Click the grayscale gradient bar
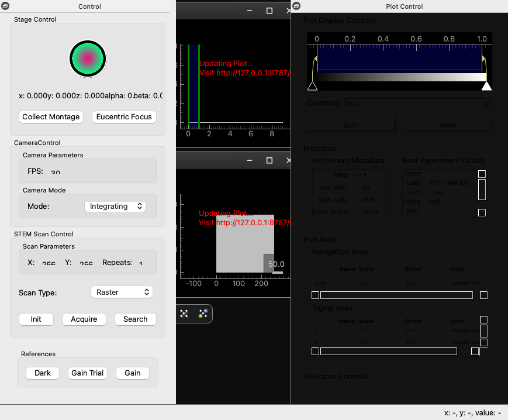 (400, 77)
